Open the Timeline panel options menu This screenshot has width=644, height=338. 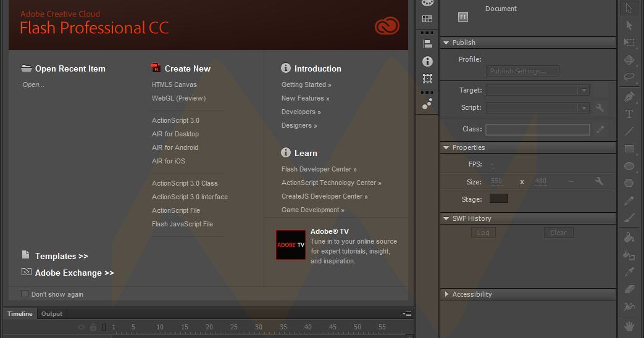click(x=407, y=314)
